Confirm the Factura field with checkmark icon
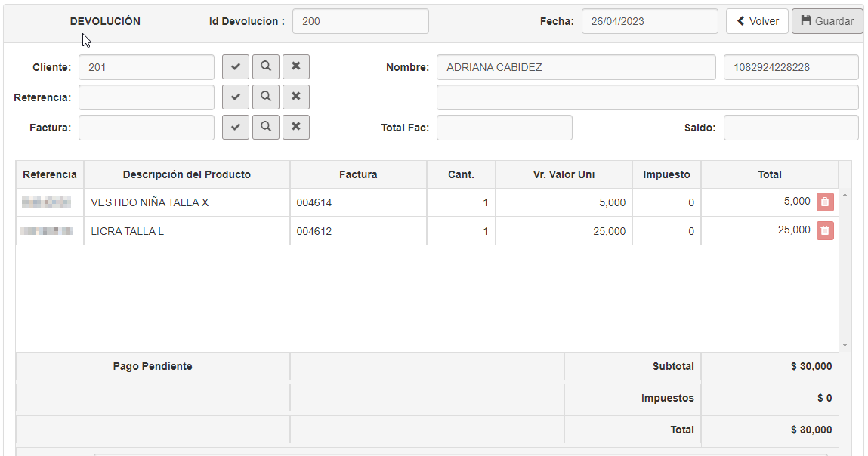This screenshot has height=456, width=868. 236,128
